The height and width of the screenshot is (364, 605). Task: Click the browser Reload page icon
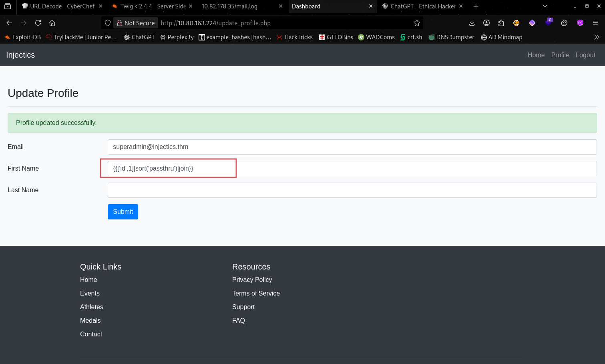click(x=38, y=23)
